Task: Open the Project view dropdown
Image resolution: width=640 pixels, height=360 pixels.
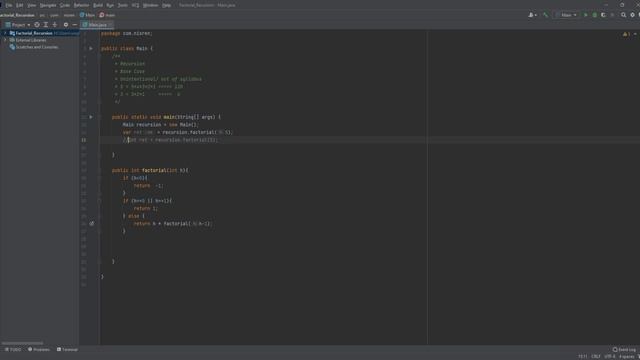Action: click(18, 25)
